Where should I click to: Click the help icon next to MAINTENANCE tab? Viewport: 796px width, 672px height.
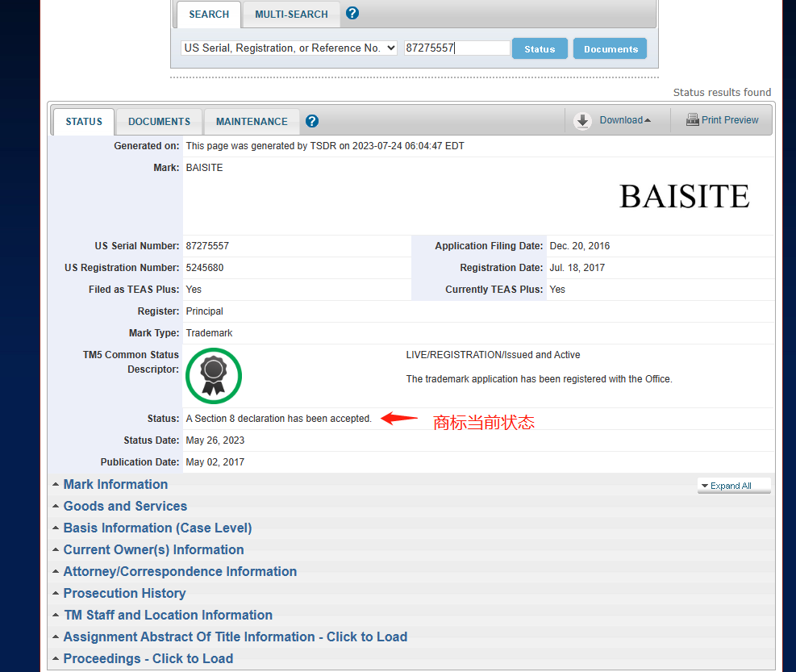point(312,121)
